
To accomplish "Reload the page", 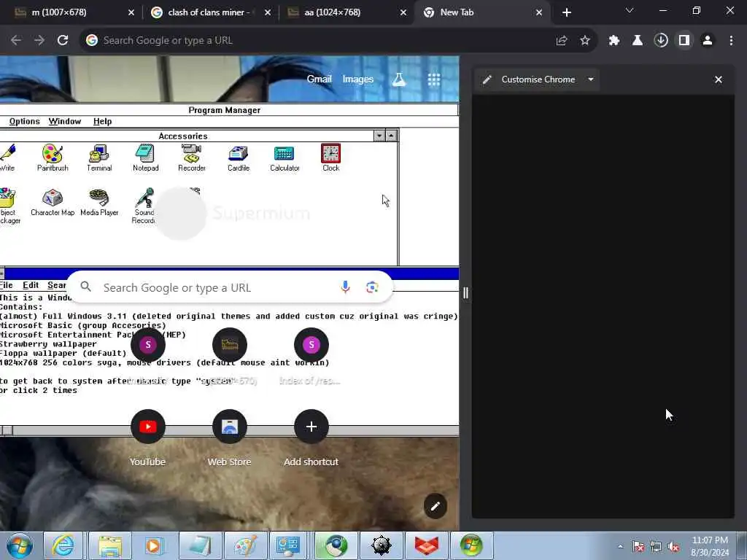I will (x=63, y=40).
